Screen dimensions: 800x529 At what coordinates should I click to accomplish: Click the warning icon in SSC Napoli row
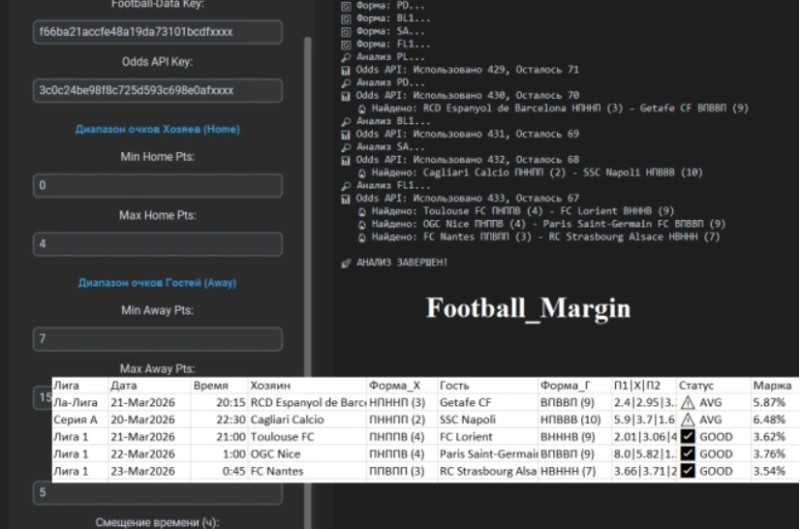[x=687, y=420]
